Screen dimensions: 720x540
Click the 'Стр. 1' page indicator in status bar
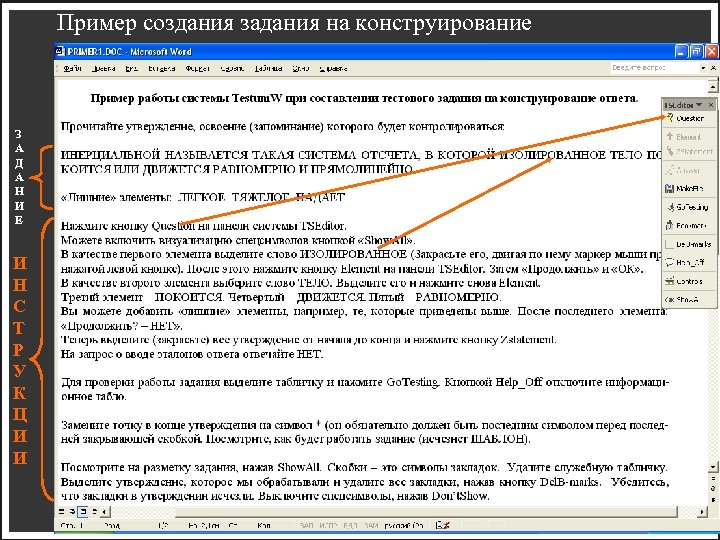tap(72, 525)
